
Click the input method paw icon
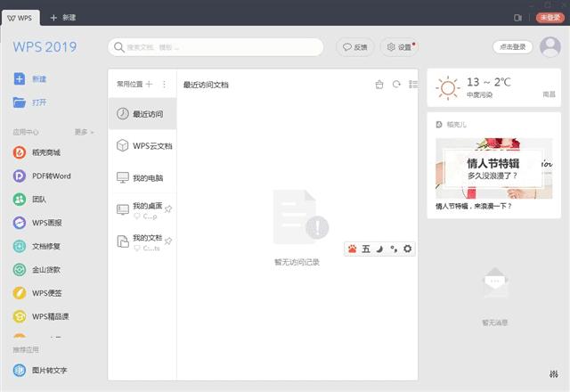353,249
